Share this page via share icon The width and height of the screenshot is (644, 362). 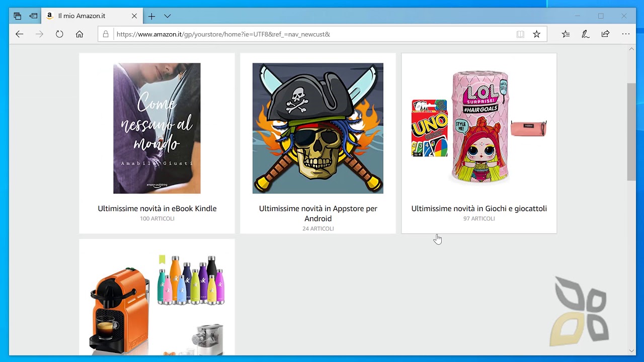click(605, 34)
